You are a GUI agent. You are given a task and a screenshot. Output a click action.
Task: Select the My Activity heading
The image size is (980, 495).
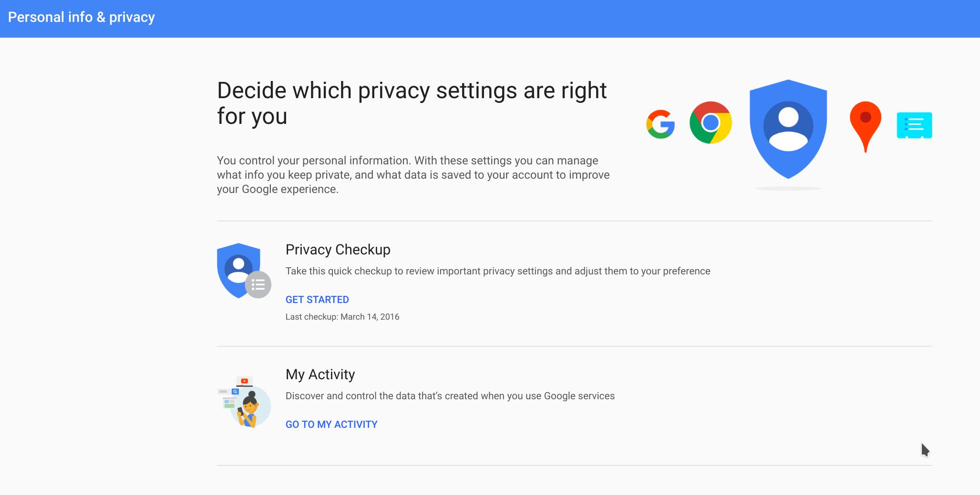320,374
